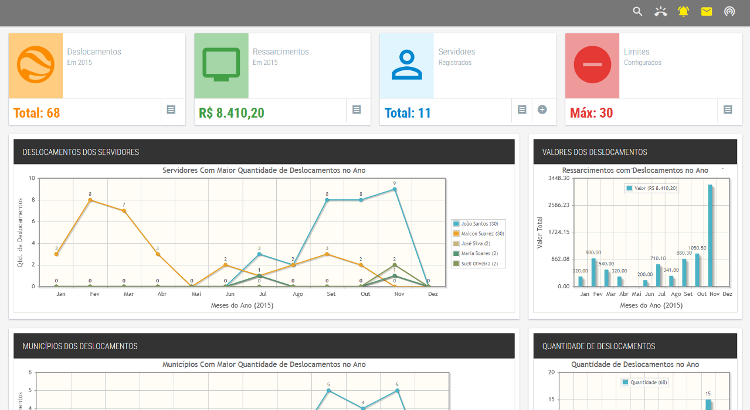Image resolution: width=750 pixels, height=410 pixels.
Task: Toggle Valor legend in bar chart
Action: coord(651,188)
